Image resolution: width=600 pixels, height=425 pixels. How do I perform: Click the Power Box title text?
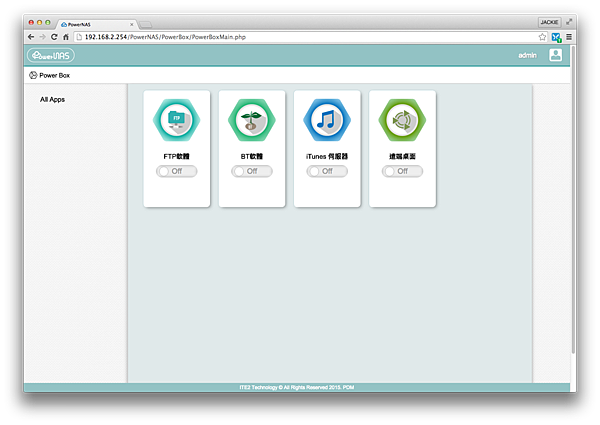point(55,75)
